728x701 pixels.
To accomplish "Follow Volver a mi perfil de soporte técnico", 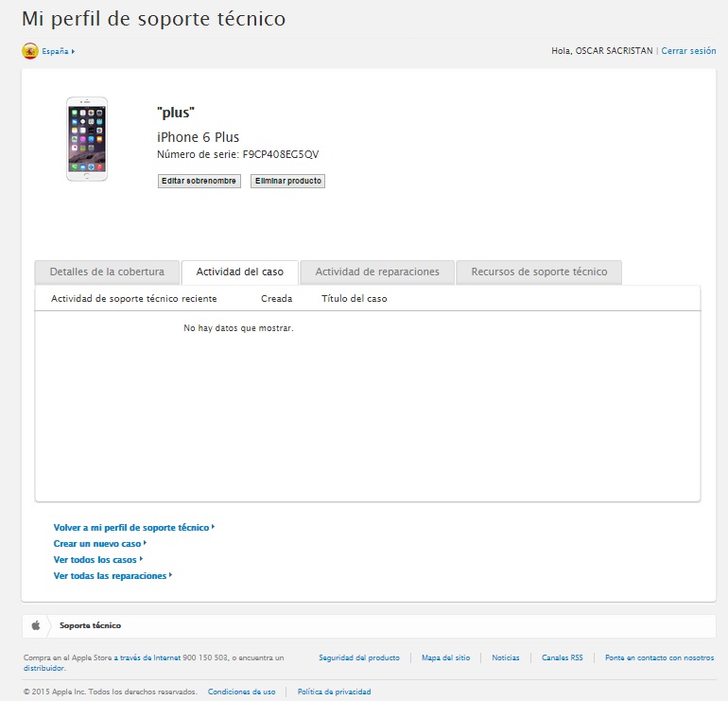I will (x=133, y=528).
